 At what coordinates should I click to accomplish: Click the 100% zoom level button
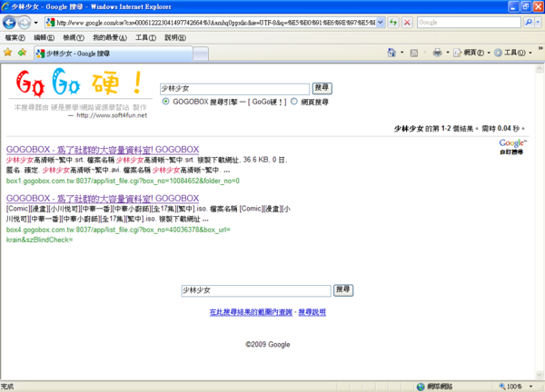click(x=510, y=387)
